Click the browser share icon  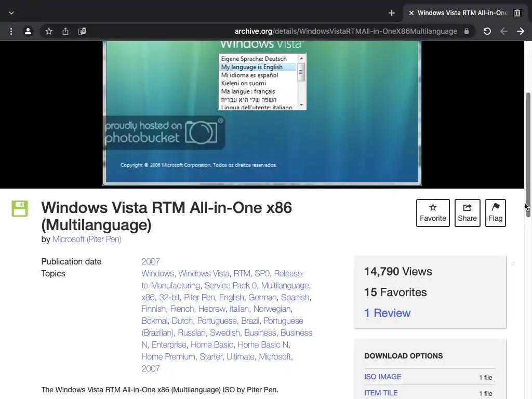tap(65, 32)
